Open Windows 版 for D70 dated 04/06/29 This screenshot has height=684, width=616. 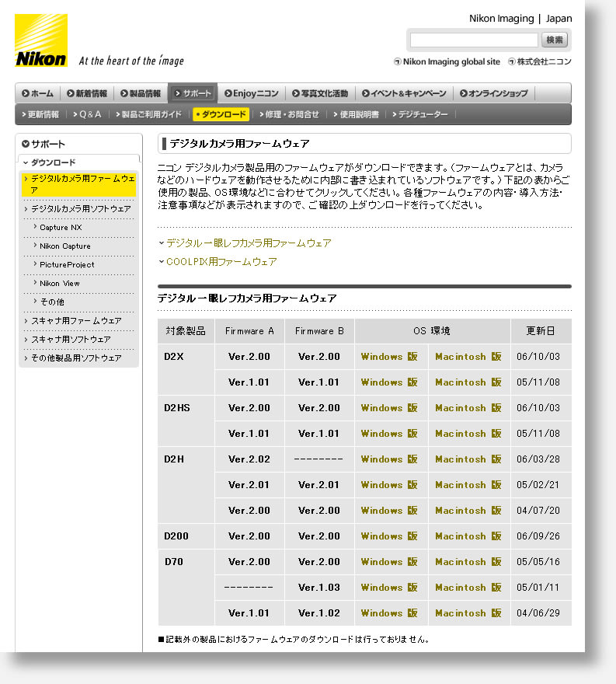(x=389, y=613)
